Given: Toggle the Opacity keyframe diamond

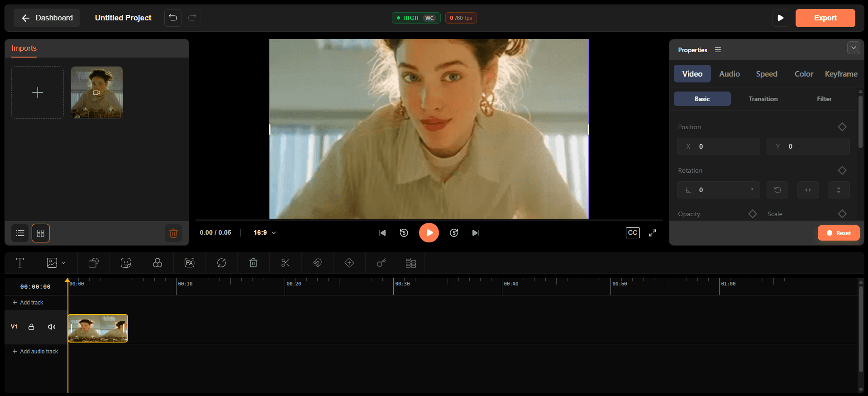Looking at the screenshot, I should pos(753,214).
